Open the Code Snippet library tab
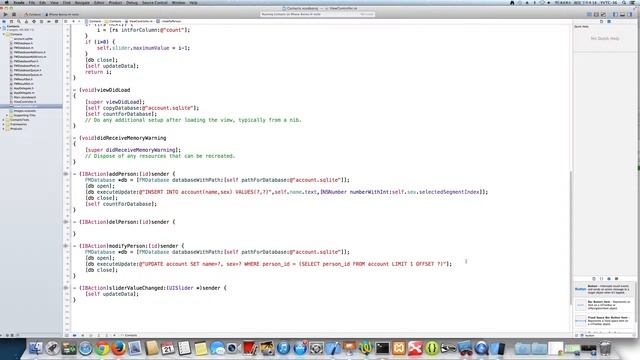The height and width of the screenshot is (360, 640). click(x=601, y=278)
